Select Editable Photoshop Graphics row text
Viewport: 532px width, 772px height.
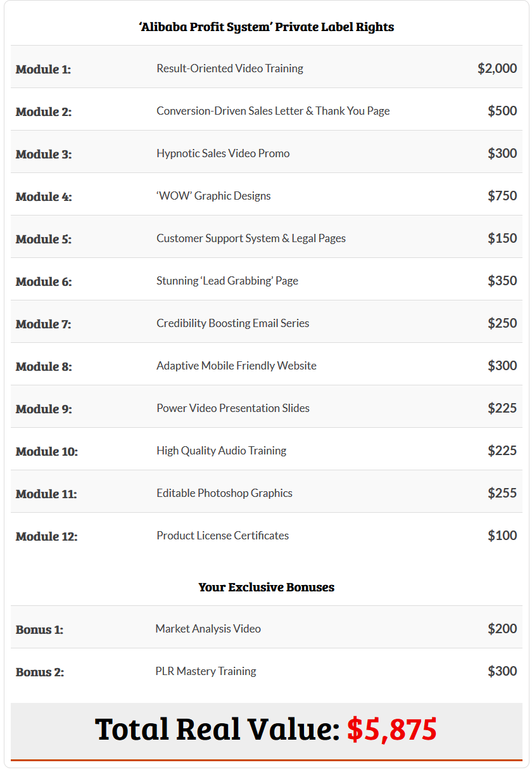click(224, 493)
